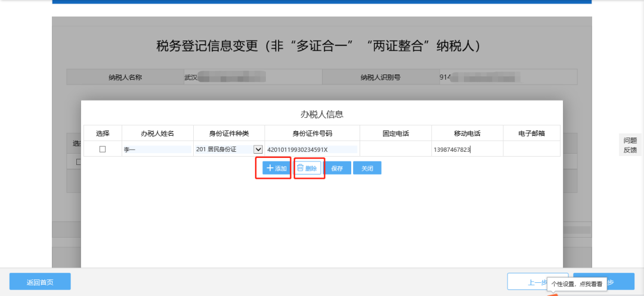Save the tax handler info with 保存
Image resolution: width=644 pixels, height=296 pixels.
click(337, 168)
